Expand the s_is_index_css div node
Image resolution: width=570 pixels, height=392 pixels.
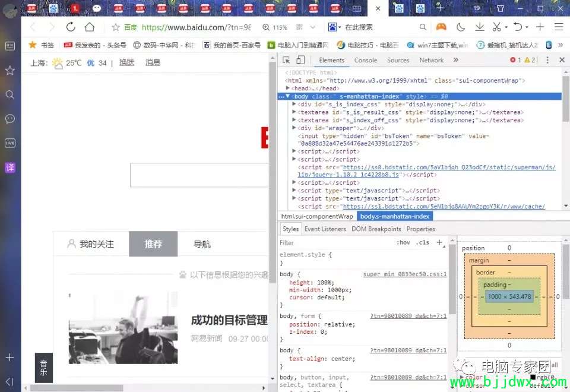pos(294,105)
